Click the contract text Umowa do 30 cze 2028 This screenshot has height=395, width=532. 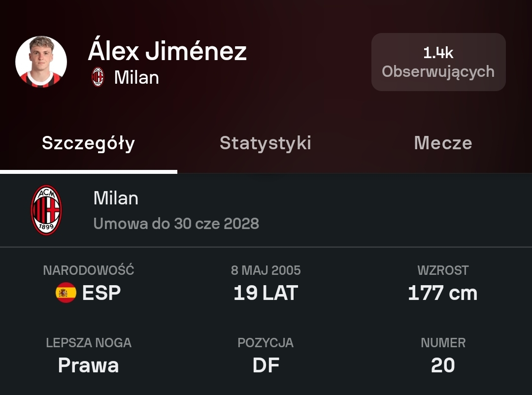(176, 224)
